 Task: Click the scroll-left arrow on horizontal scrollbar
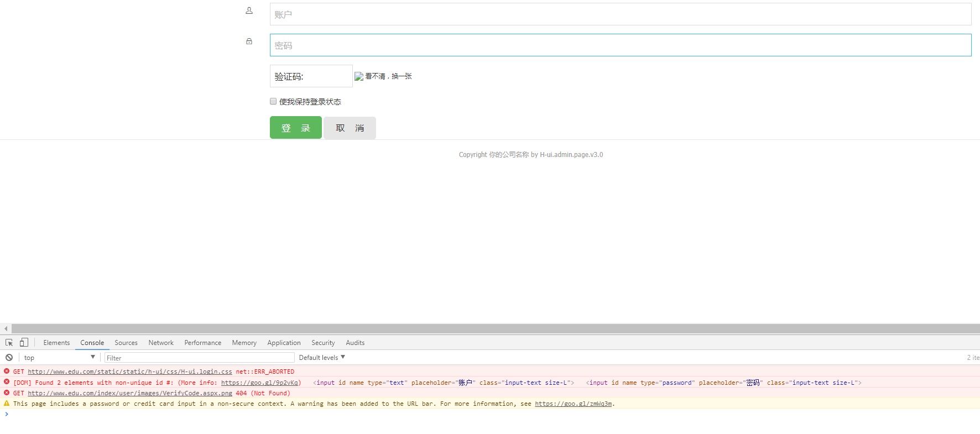coord(6,328)
